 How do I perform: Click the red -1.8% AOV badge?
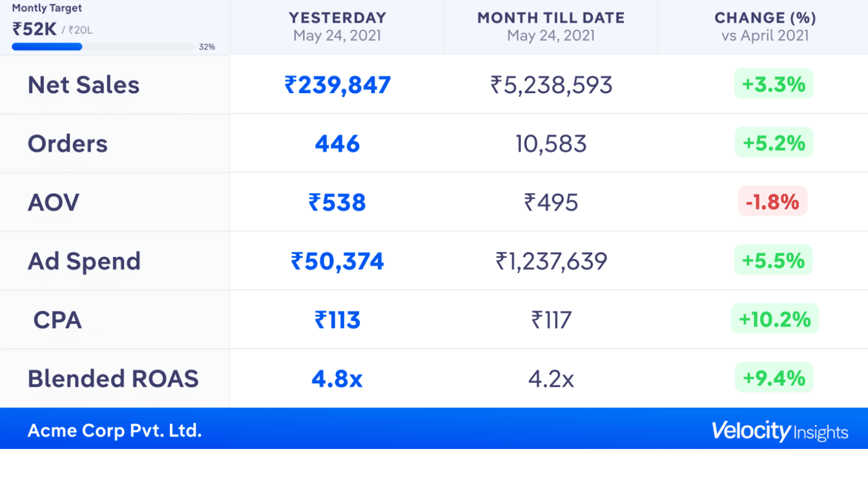point(773,202)
